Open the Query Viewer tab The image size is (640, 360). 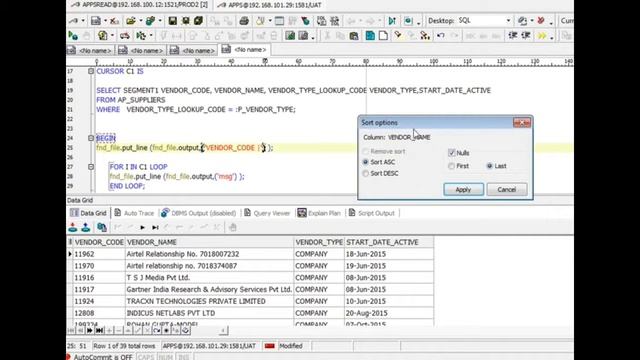[267, 213]
